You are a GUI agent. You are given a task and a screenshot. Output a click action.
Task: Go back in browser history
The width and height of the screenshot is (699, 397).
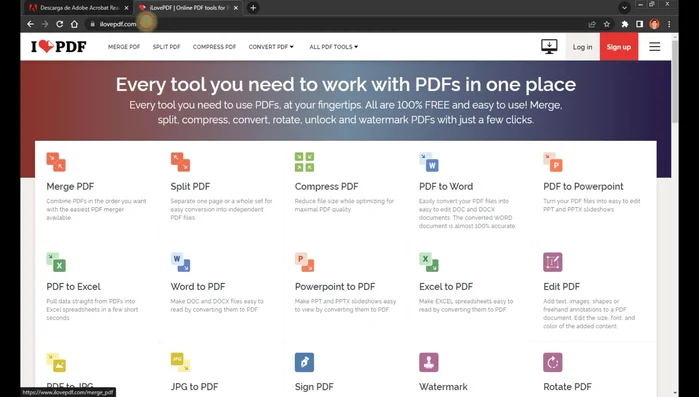tap(30, 24)
